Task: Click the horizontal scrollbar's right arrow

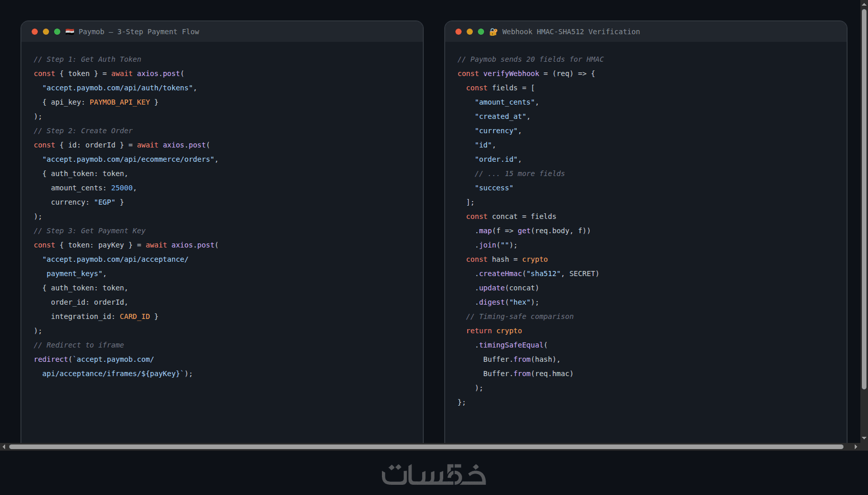Action: click(x=856, y=447)
